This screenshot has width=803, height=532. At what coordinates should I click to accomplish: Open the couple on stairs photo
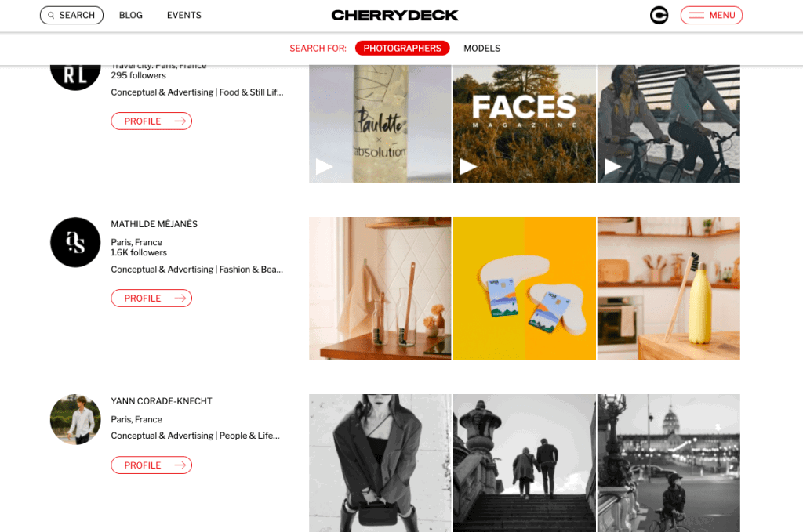pyautogui.click(x=525, y=463)
